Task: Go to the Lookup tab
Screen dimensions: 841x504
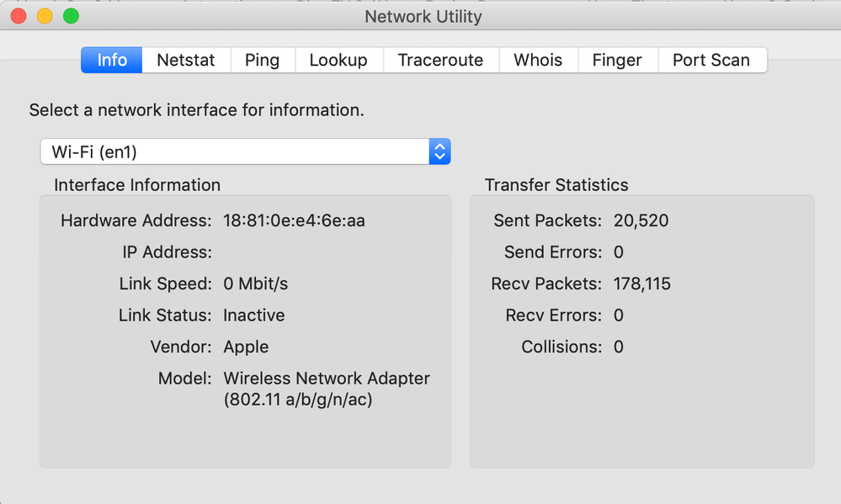Action: (x=338, y=61)
